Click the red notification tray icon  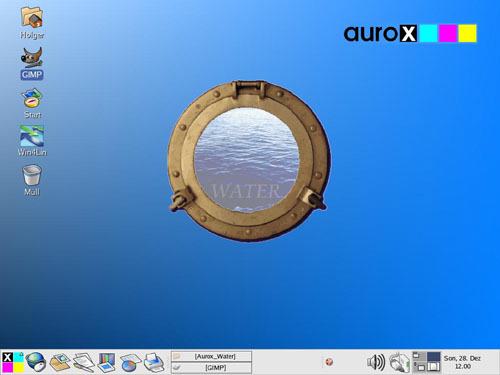click(329, 362)
